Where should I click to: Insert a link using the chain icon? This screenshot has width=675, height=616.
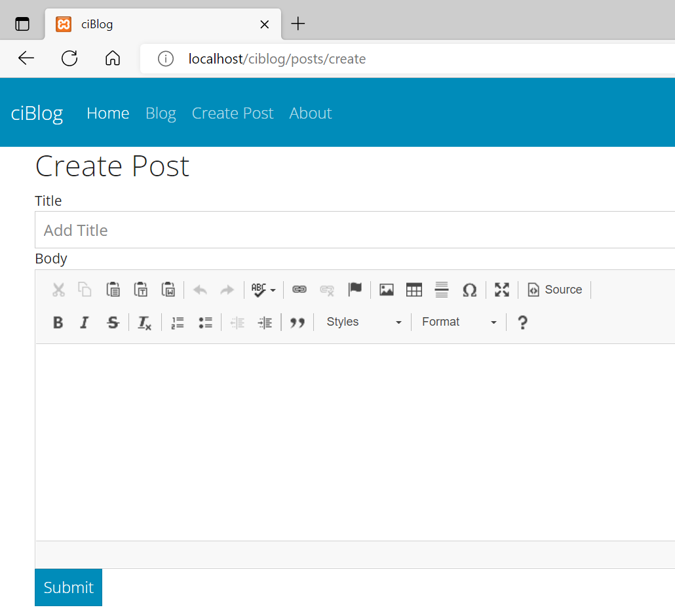tap(299, 289)
